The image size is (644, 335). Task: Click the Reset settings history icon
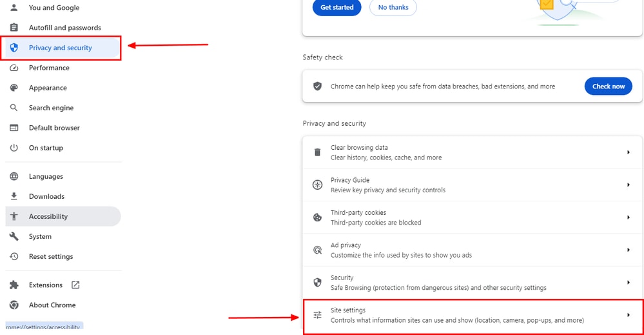click(x=14, y=256)
